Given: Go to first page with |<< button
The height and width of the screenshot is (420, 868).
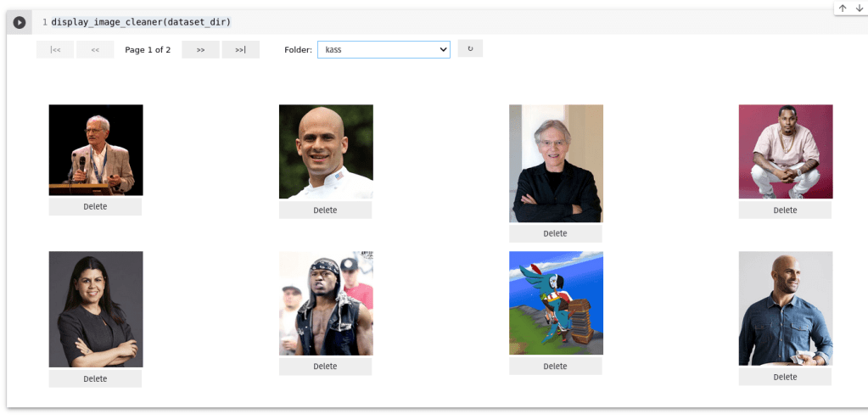Looking at the screenshot, I should [x=55, y=50].
